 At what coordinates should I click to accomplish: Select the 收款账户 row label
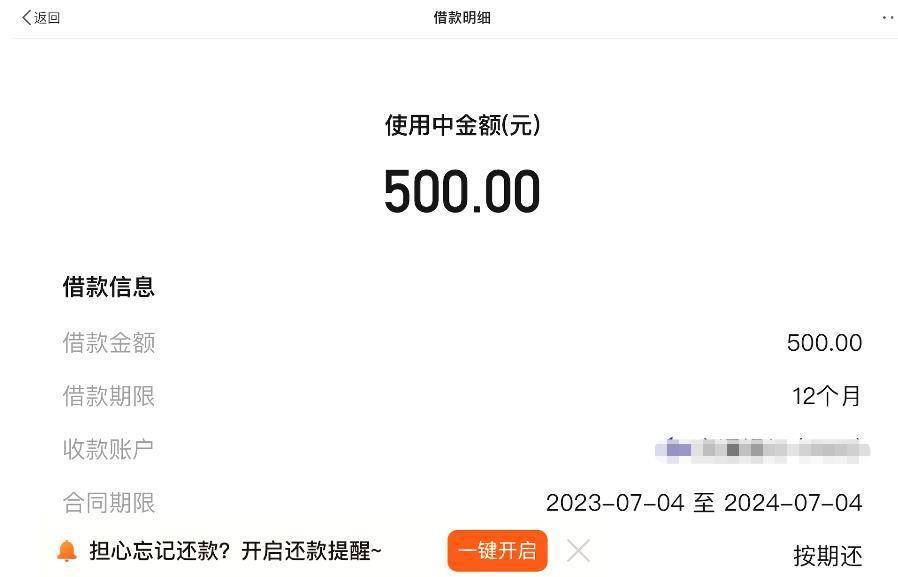click(x=109, y=449)
